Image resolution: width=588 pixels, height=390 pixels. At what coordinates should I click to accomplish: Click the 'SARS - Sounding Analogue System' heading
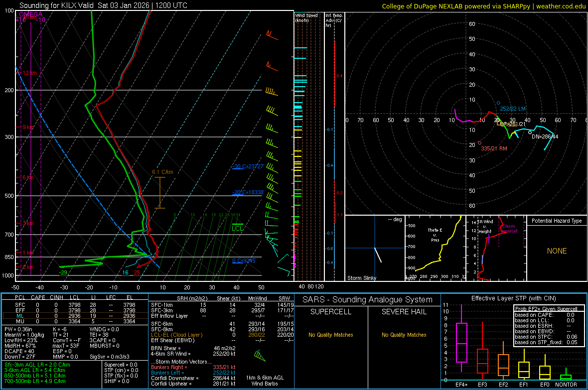click(x=368, y=300)
